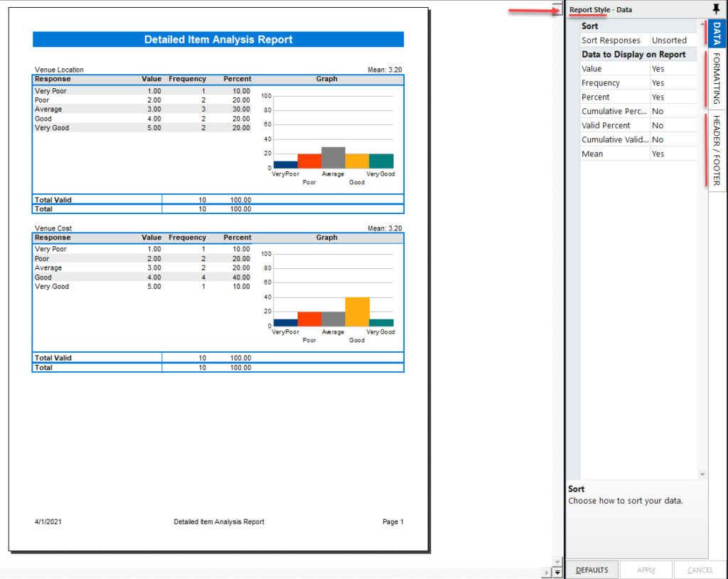Click the Detailed Item Analysis Report title
This screenshot has width=728, height=579.
218,40
